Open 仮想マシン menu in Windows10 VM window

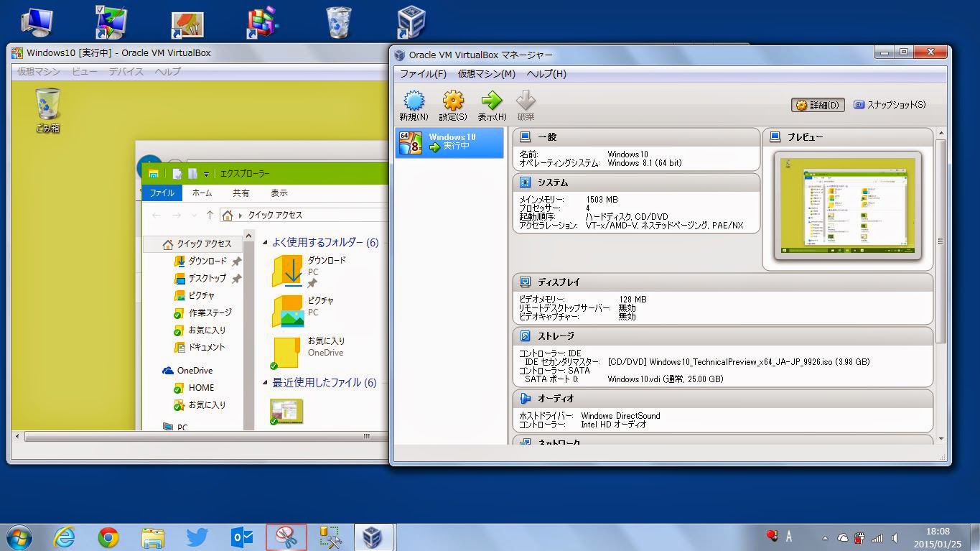tap(39, 72)
